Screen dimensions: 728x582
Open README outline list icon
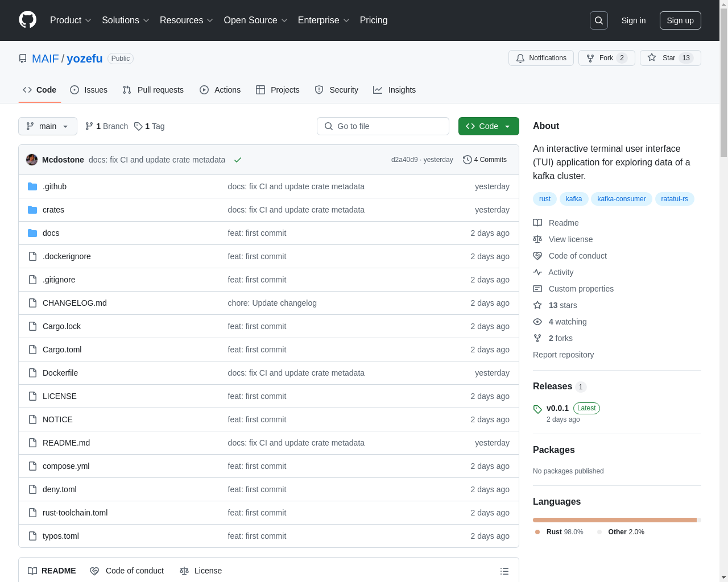[504, 571]
